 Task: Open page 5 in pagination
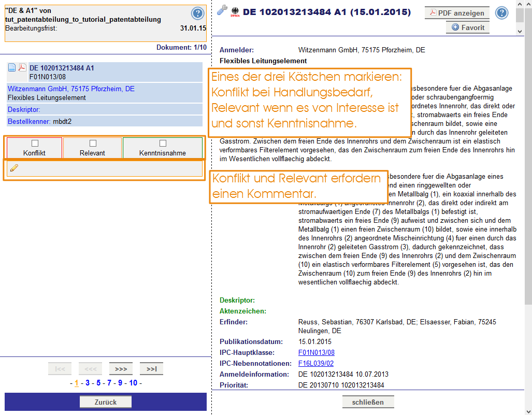[x=98, y=383]
